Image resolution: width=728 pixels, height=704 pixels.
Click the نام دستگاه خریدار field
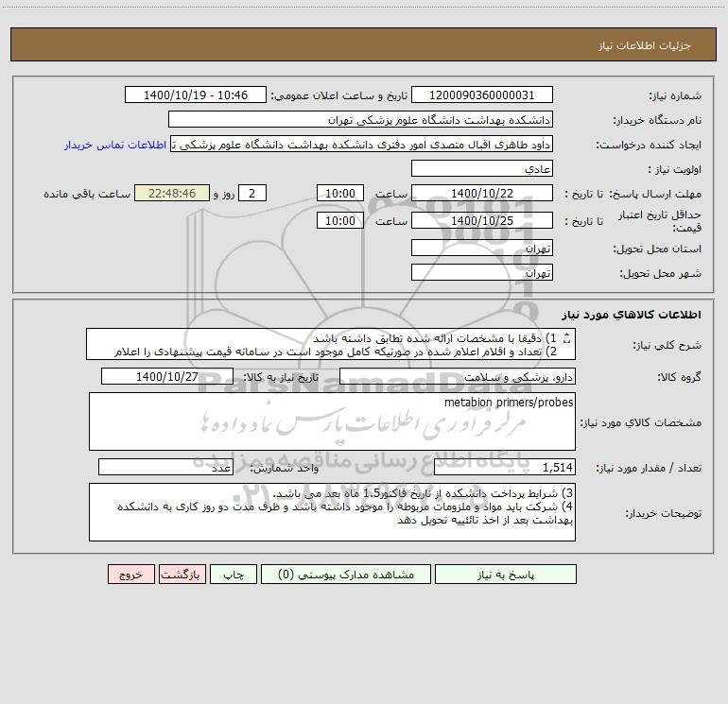point(360,119)
